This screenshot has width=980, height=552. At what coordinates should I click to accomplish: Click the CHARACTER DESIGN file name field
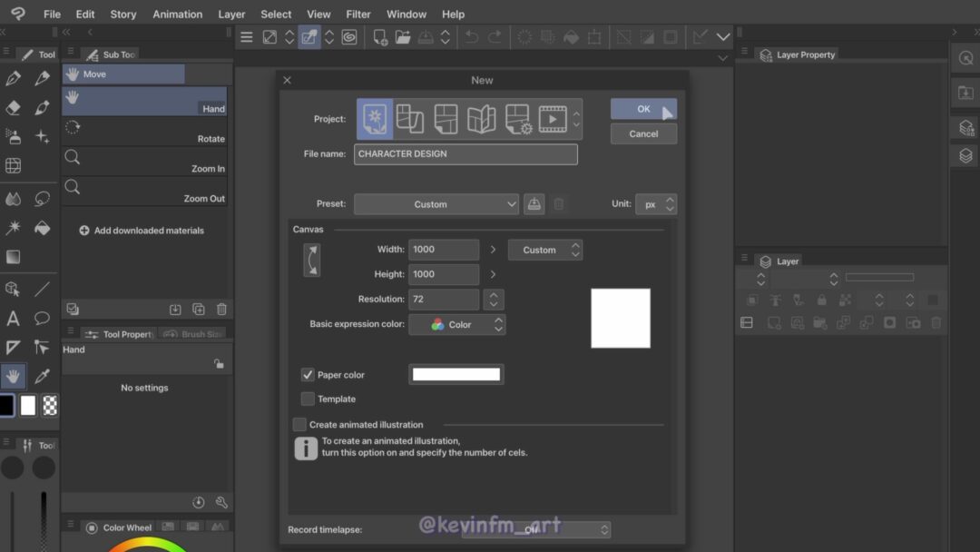465,153
